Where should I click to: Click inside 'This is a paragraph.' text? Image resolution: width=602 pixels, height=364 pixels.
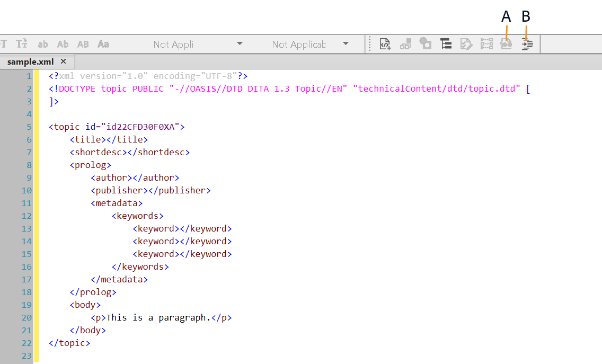tap(158, 318)
